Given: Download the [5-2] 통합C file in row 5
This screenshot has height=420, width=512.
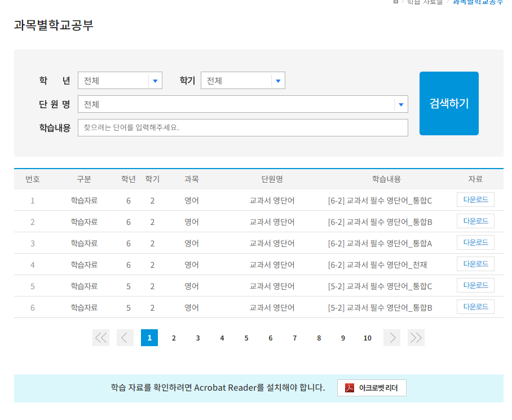Looking at the screenshot, I should click(x=475, y=286).
